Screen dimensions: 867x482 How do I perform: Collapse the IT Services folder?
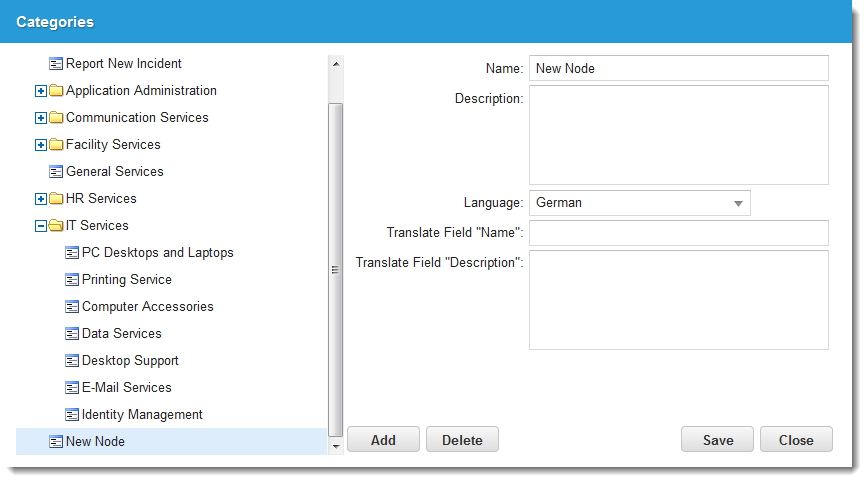tap(40, 226)
